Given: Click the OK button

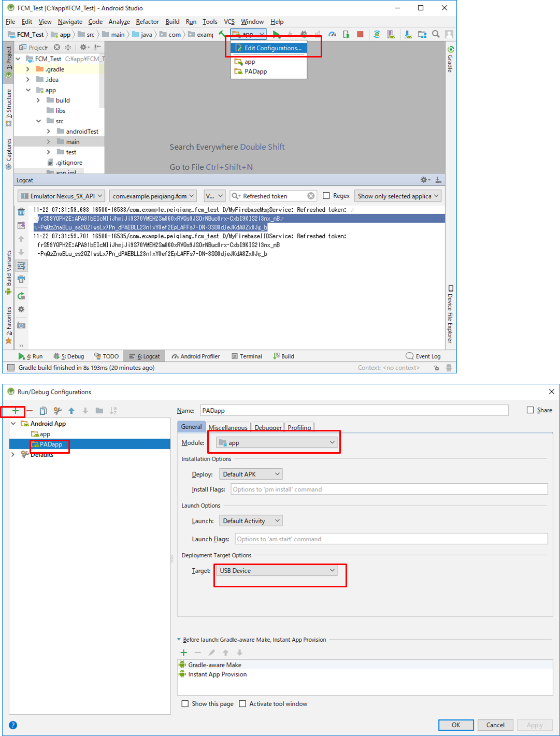Looking at the screenshot, I should pos(456,725).
